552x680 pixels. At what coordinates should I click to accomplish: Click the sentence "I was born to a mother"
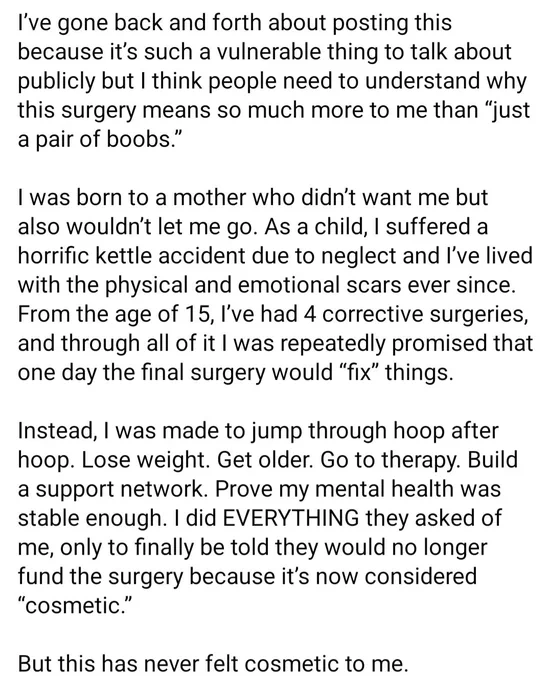253,212
